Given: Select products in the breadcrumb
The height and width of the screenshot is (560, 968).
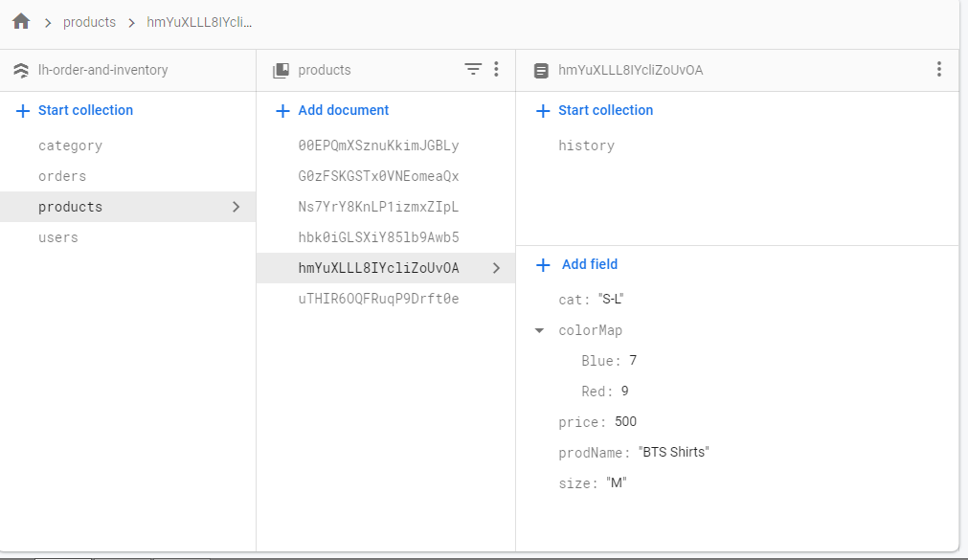Looking at the screenshot, I should coord(89,22).
